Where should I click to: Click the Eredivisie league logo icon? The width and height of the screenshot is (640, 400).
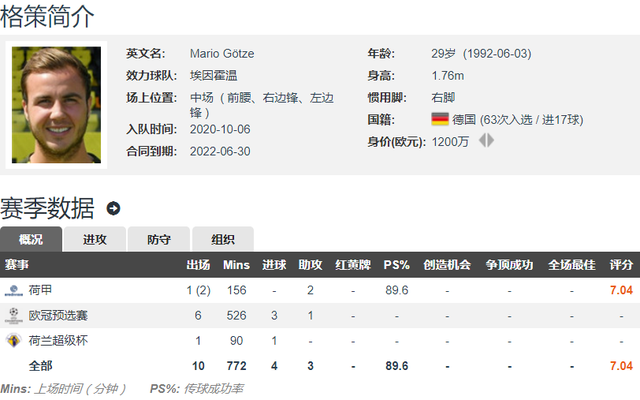(x=13, y=290)
